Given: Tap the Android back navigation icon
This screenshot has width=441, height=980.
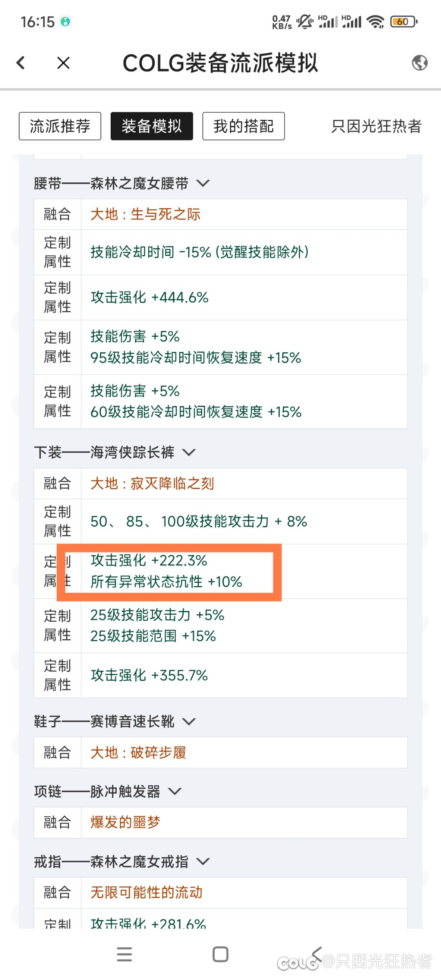Looking at the screenshot, I should click(x=317, y=954).
